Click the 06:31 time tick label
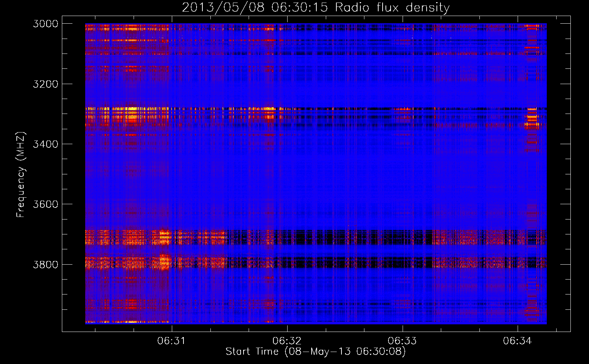 171,341
